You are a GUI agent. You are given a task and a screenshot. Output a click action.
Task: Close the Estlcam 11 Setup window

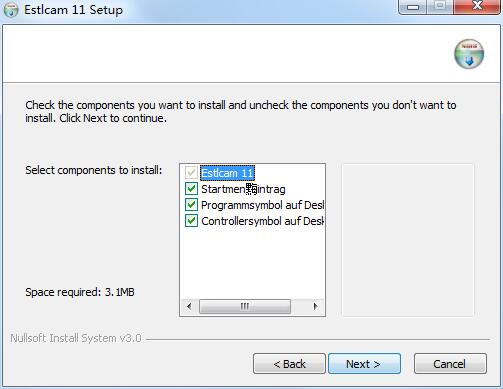click(x=477, y=7)
